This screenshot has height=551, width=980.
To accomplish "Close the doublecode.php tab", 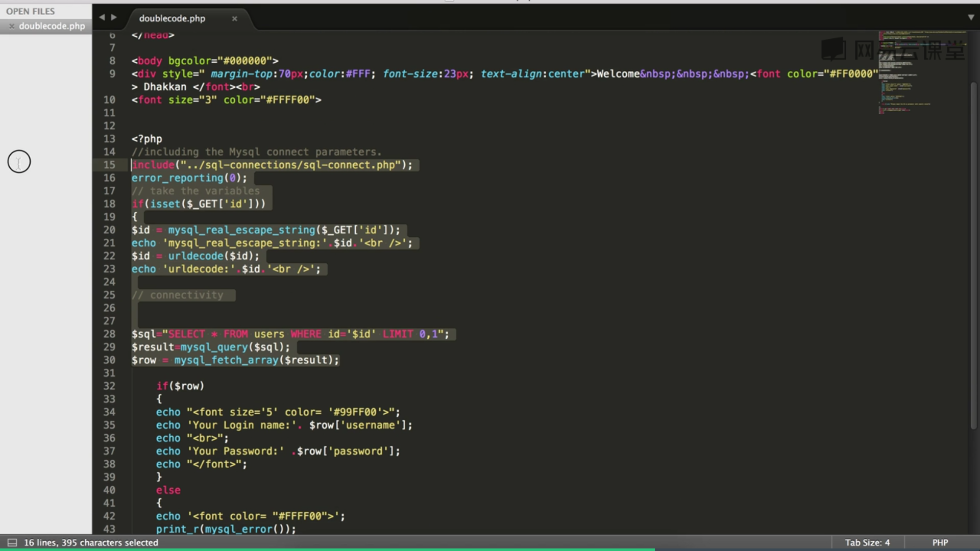I will tap(234, 18).
